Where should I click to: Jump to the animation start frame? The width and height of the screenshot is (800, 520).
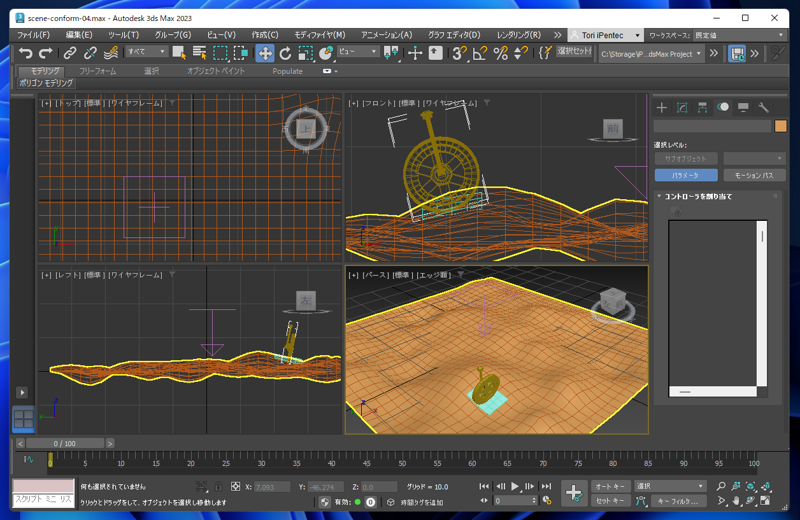pyautogui.click(x=484, y=486)
